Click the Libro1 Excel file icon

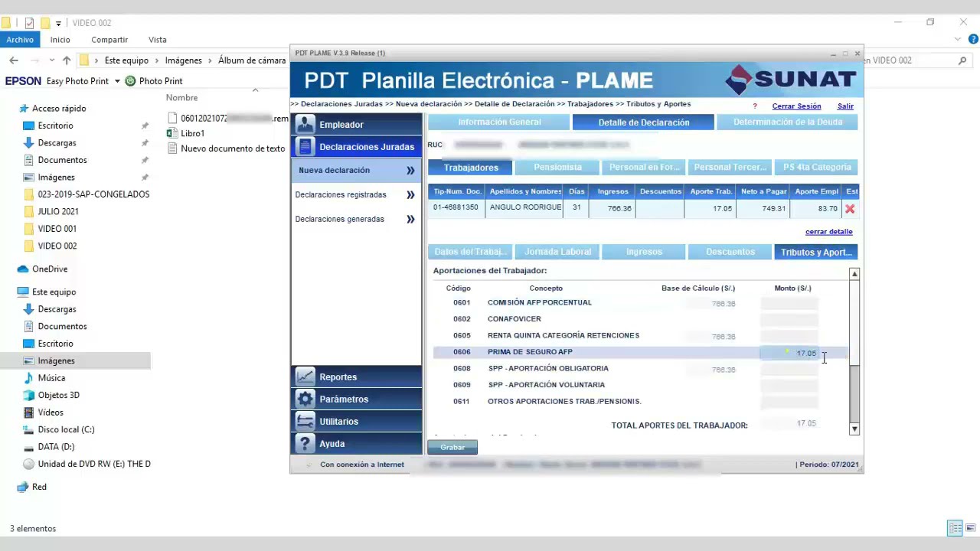click(172, 133)
